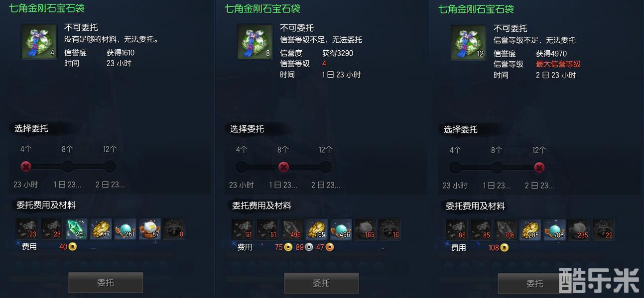Select the 8个 node in middle panel
The height and width of the screenshot is (298, 644).
point(283,167)
